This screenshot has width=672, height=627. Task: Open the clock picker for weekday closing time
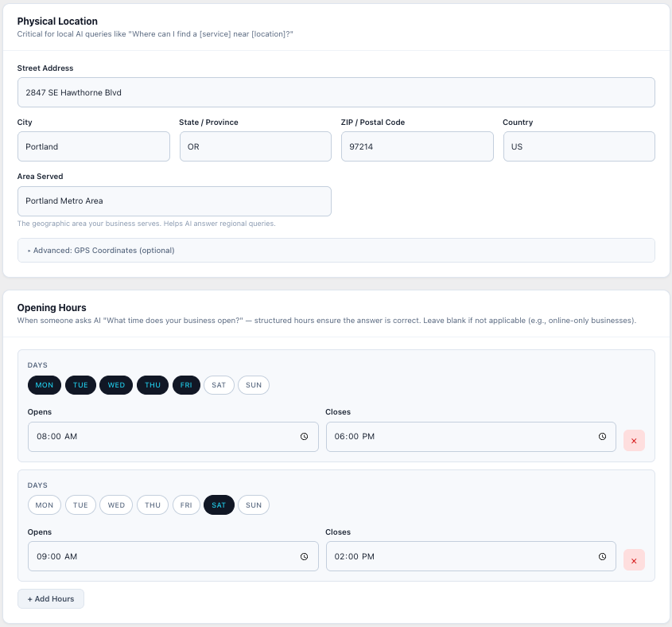(x=602, y=436)
